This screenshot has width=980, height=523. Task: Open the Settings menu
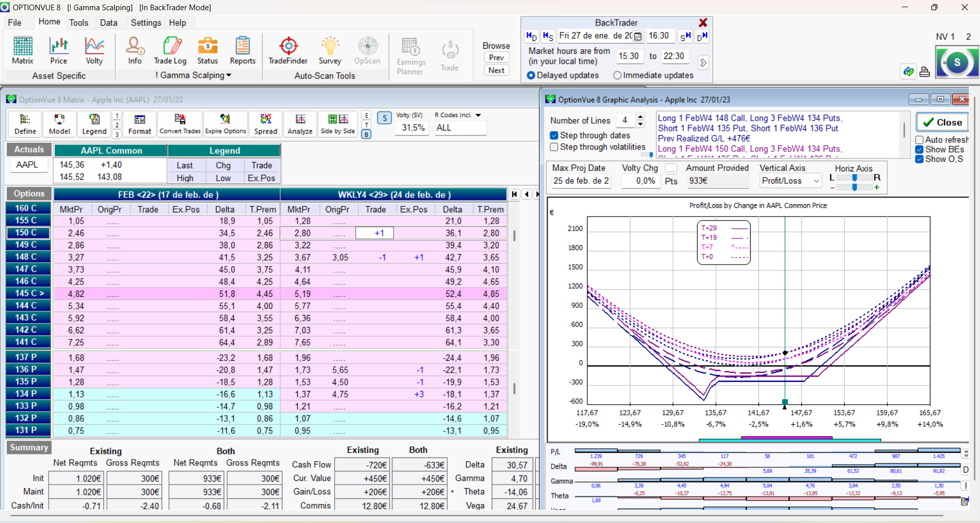146,23
